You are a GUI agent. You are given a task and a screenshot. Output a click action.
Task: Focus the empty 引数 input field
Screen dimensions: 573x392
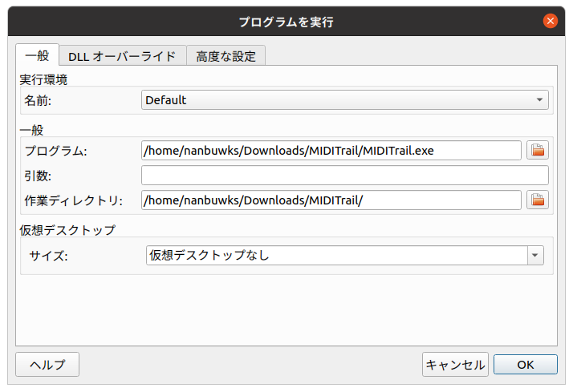[x=344, y=176]
